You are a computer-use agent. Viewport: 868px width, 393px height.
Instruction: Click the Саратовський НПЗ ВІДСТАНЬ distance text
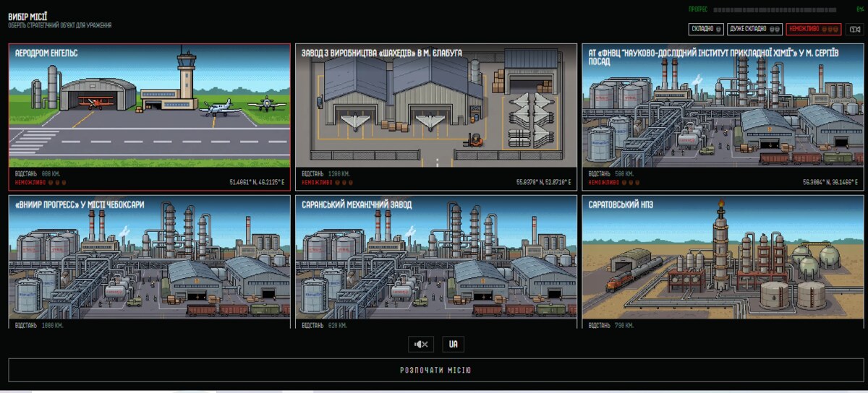tap(610, 325)
